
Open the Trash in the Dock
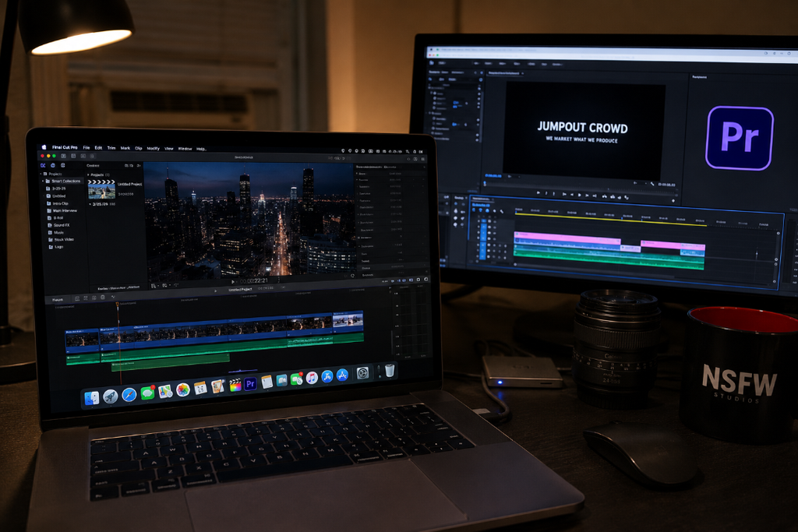(x=390, y=370)
